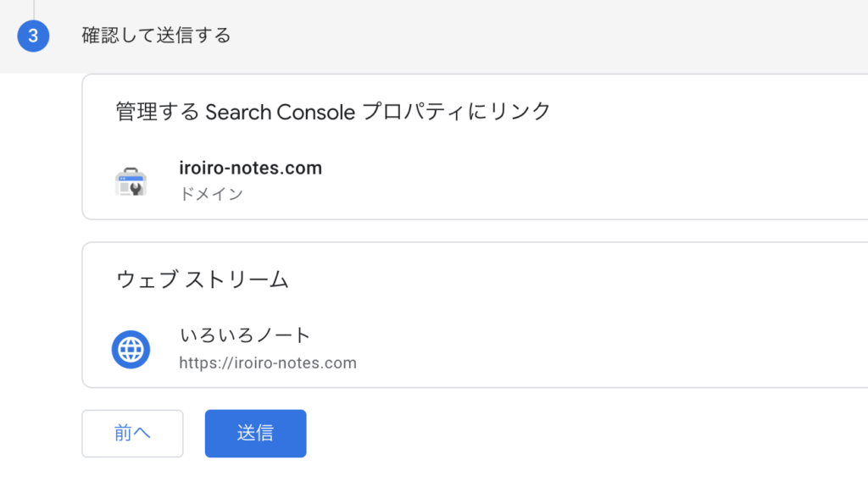The width and height of the screenshot is (868, 487).
Task: Click the blue web stream globe icon
Action: click(131, 349)
